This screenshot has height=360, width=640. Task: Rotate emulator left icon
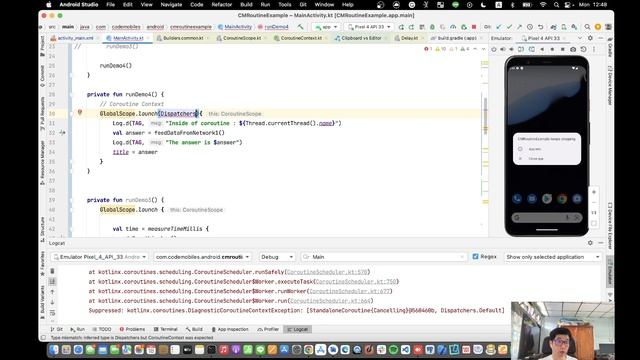pyautogui.click(x=521, y=49)
